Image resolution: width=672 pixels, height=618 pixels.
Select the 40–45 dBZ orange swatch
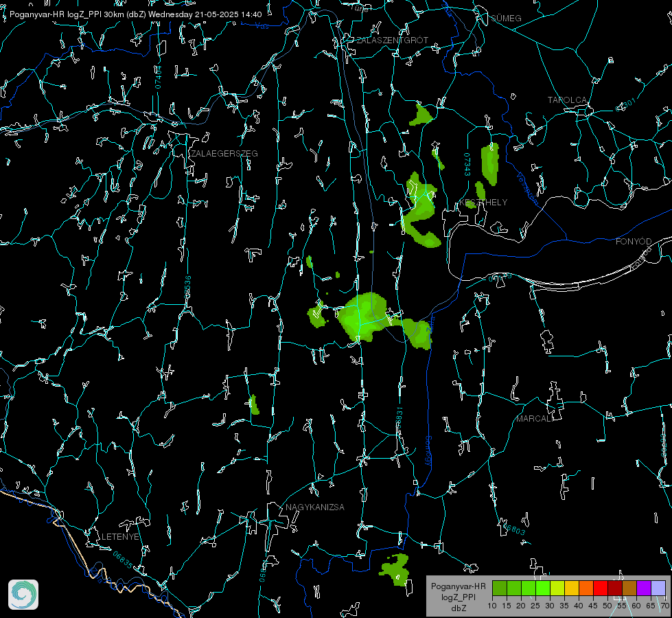pyautogui.click(x=586, y=588)
